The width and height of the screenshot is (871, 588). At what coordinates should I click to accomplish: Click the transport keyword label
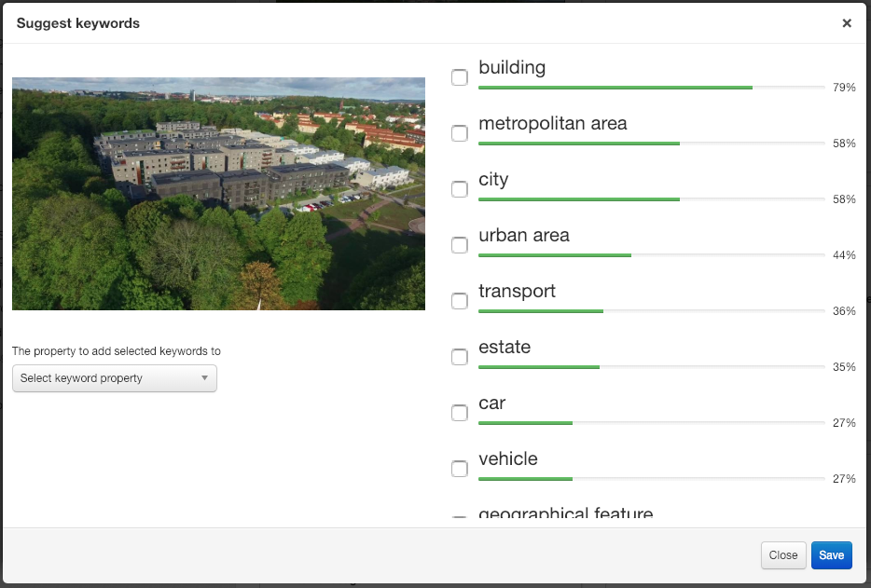click(517, 291)
